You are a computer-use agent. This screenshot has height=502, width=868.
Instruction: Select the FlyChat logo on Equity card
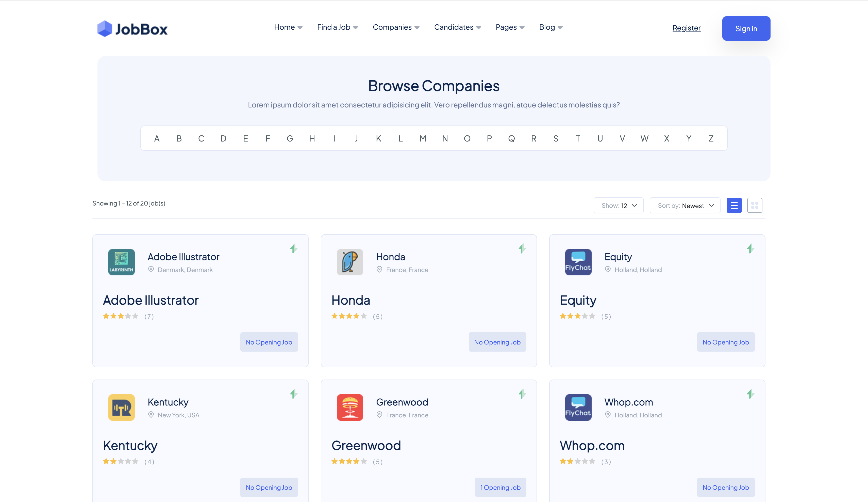578,262
